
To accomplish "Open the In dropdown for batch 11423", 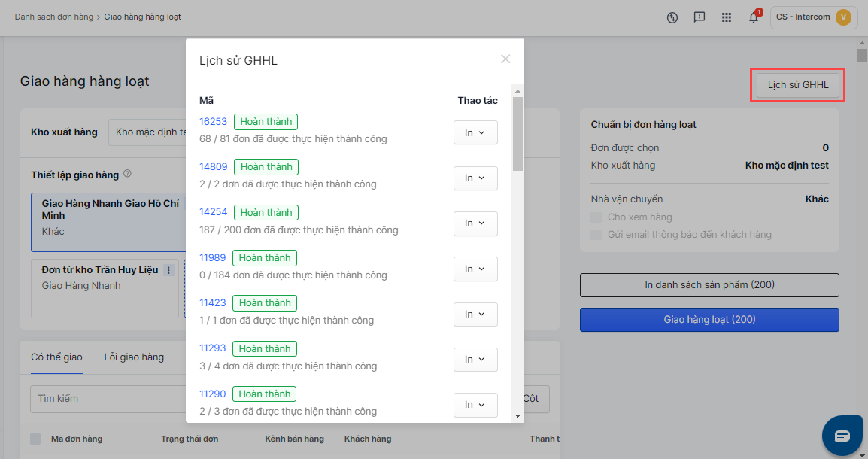I will [475, 314].
